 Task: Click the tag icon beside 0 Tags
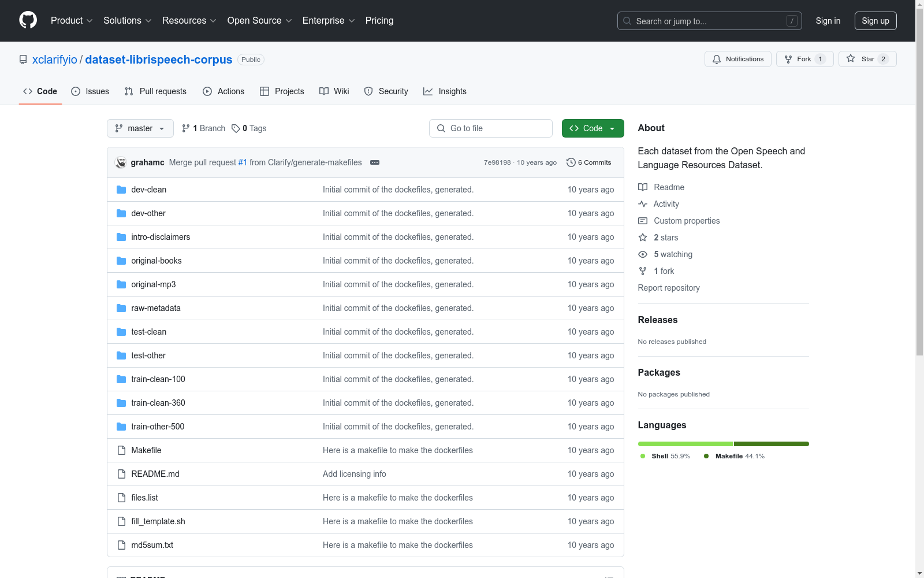click(236, 128)
